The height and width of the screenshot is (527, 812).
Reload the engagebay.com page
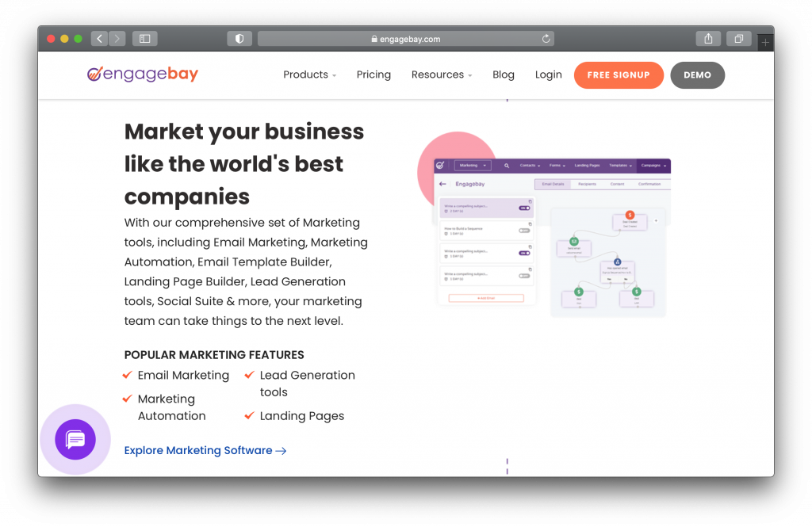[x=546, y=39]
